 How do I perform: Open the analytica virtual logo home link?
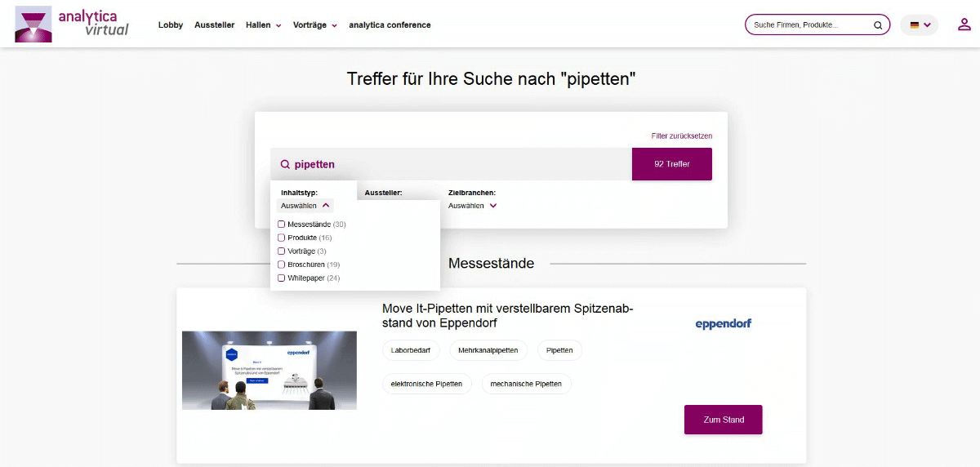[x=72, y=24]
